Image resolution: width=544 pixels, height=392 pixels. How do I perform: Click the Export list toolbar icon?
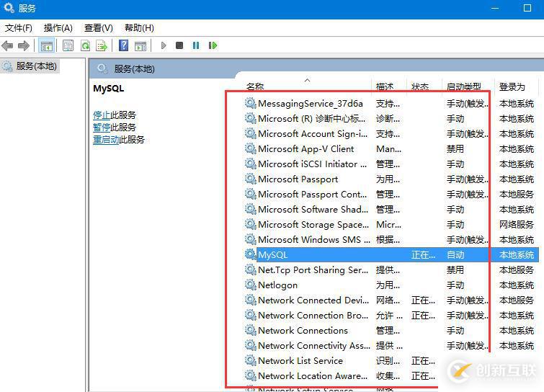102,45
